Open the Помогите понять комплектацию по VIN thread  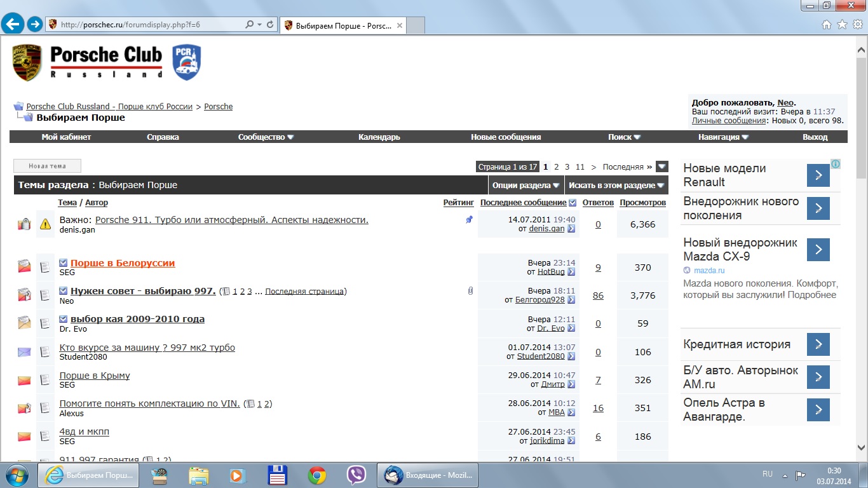(x=150, y=403)
